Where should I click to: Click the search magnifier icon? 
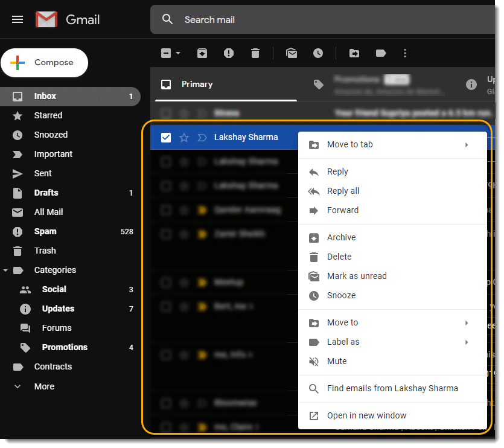pos(167,19)
